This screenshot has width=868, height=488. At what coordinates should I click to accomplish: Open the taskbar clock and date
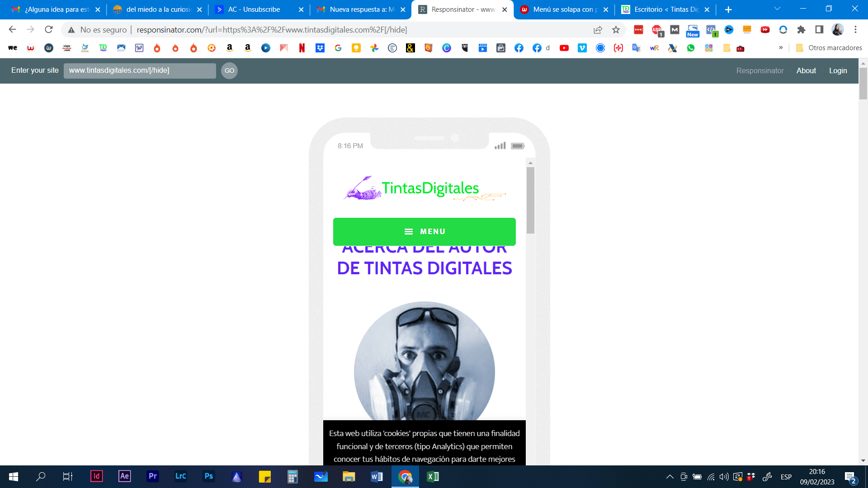817,477
